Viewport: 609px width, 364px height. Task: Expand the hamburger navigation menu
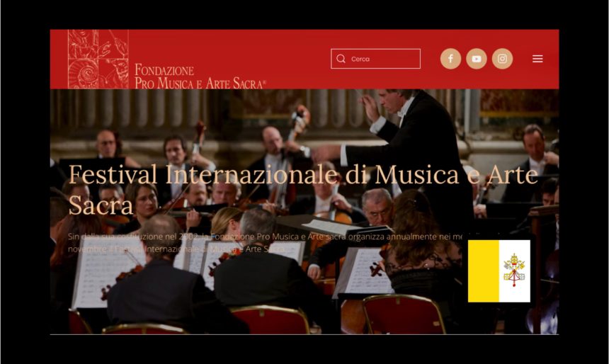(537, 59)
